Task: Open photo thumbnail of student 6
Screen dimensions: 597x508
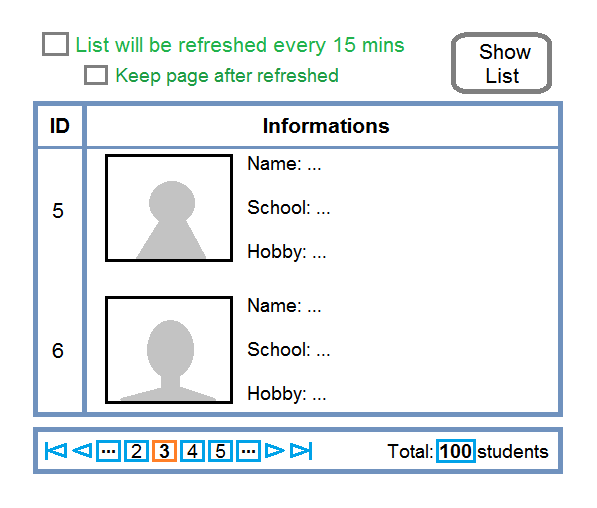Action: coord(169,350)
